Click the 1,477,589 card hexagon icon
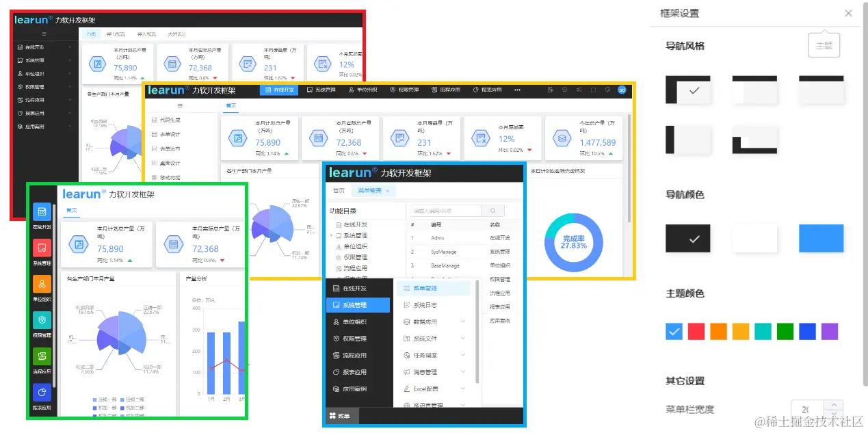The width and height of the screenshot is (868, 433). (562, 139)
